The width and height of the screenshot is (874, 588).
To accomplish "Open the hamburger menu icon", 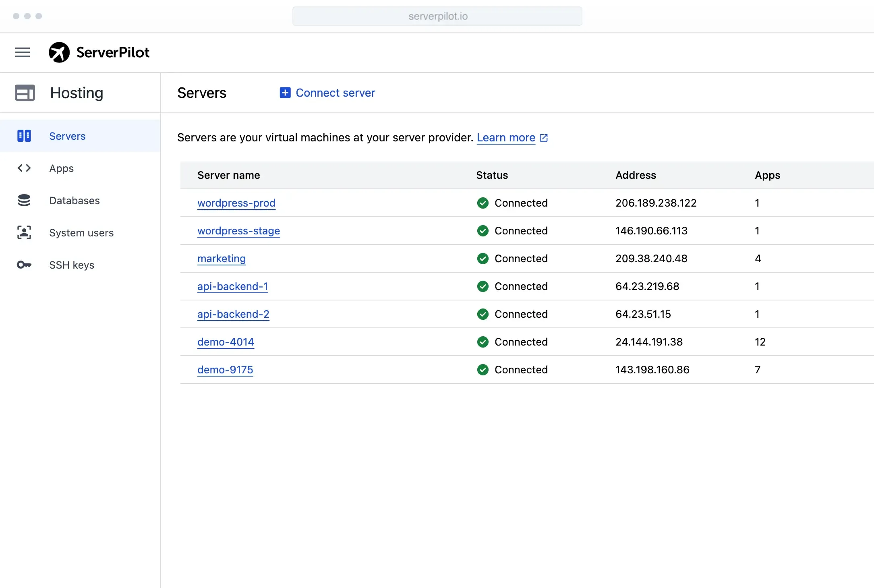I will (23, 52).
